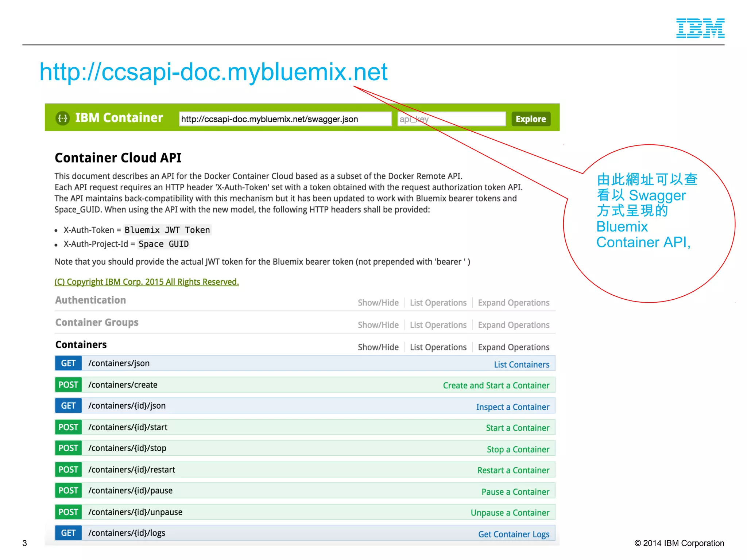Viewport: 747px width, 560px height.
Task: Click the IBM Container header title
Action: coord(119,118)
